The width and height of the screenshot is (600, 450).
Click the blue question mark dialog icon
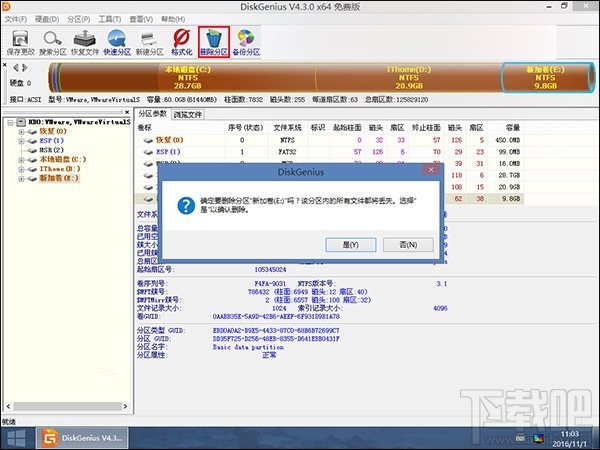click(186, 205)
